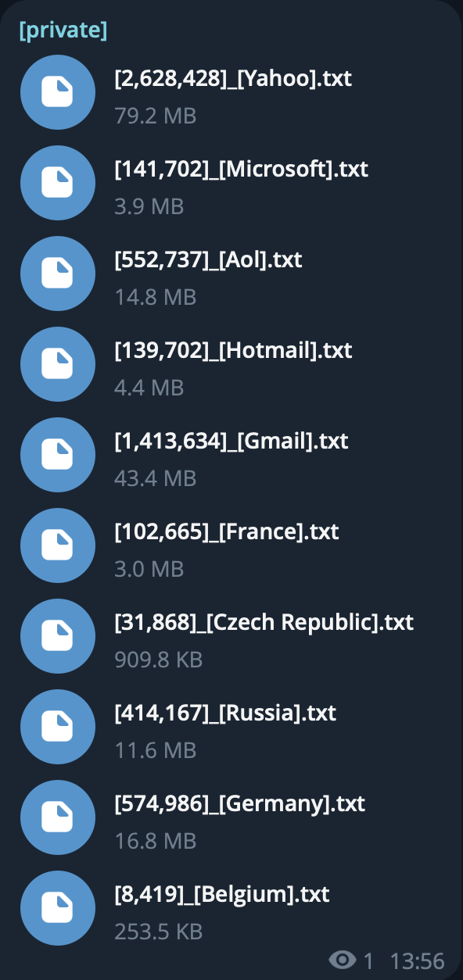Download the Germany file via its icon
The height and width of the screenshot is (980, 463).
coord(58,817)
